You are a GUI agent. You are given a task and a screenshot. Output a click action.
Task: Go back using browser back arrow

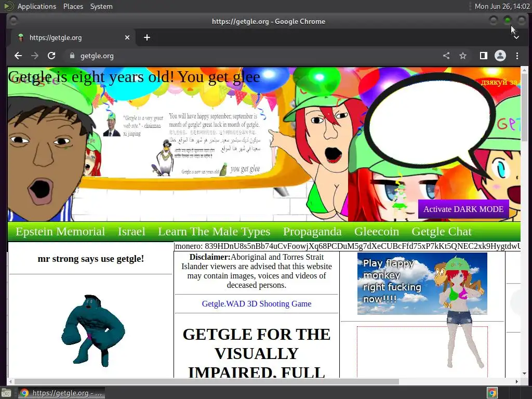pyautogui.click(x=18, y=56)
